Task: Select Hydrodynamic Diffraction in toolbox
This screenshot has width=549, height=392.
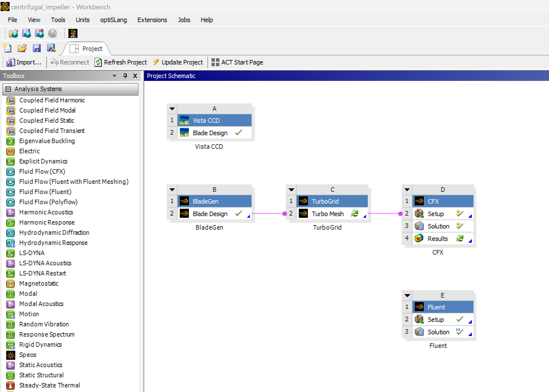Action: (54, 232)
